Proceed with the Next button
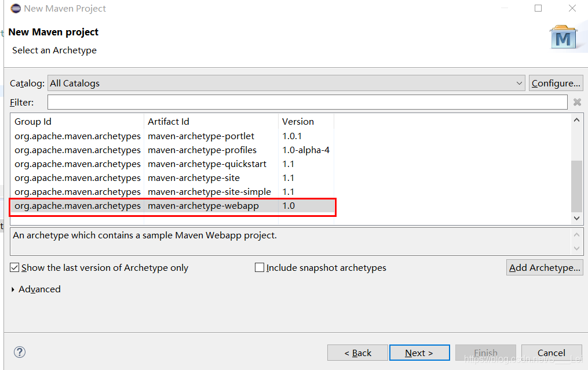The image size is (588, 370). pyautogui.click(x=419, y=353)
